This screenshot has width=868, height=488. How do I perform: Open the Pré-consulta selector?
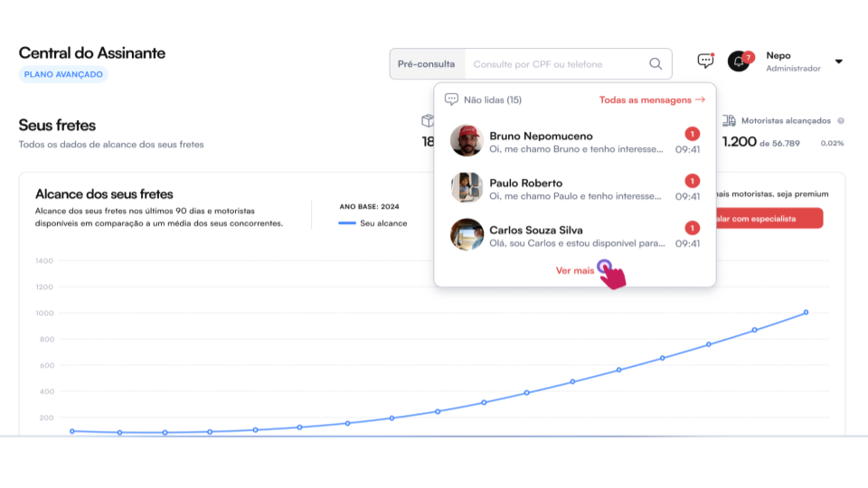click(427, 64)
